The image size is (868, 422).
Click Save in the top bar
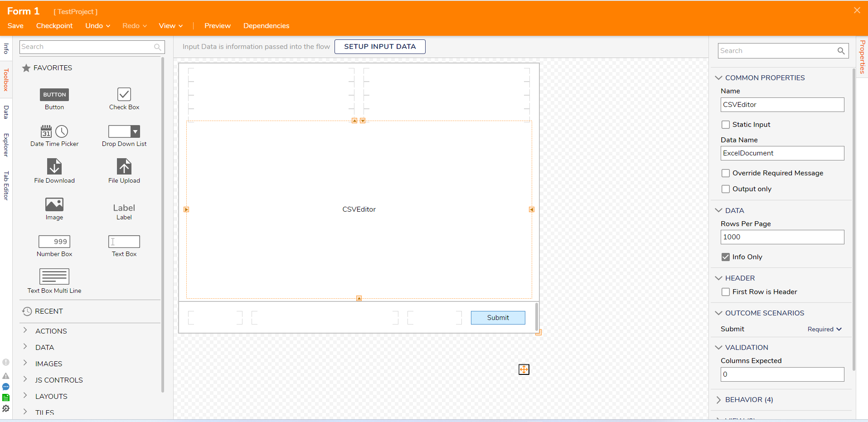(x=15, y=26)
